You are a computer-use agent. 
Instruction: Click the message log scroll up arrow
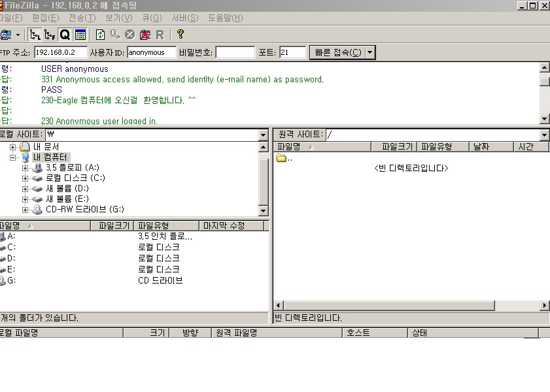point(544,67)
